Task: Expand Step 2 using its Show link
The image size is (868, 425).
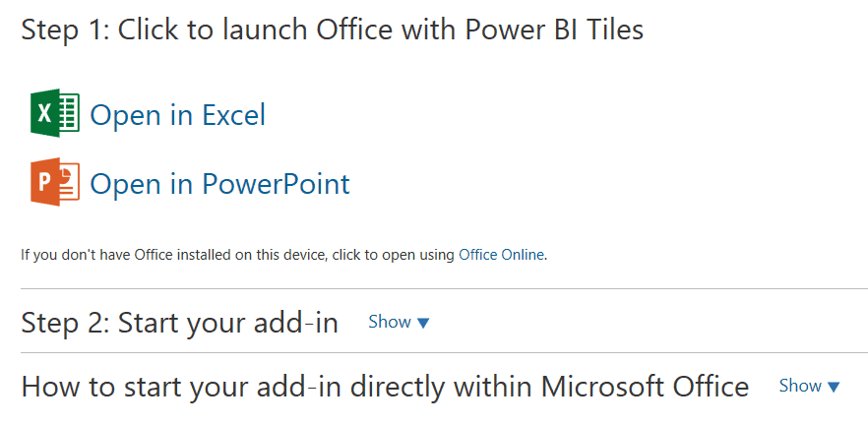Action: pyautogui.click(x=390, y=322)
